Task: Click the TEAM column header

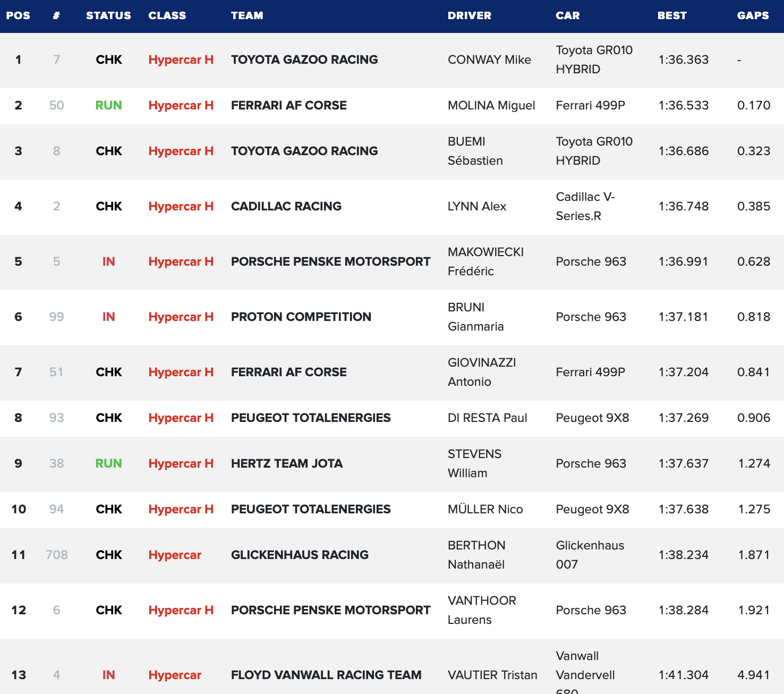Action: [x=247, y=15]
